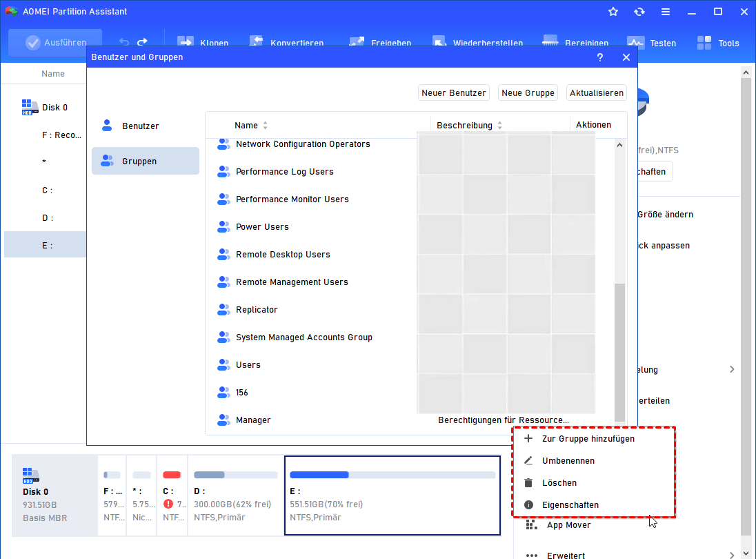The height and width of the screenshot is (559, 756).
Task: Select Replicator group
Action: coord(257,310)
